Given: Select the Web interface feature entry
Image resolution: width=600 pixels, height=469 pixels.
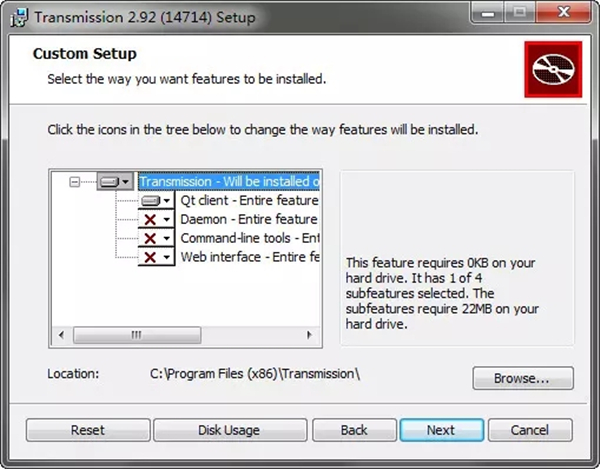Looking at the screenshot, I should [249, 258].
